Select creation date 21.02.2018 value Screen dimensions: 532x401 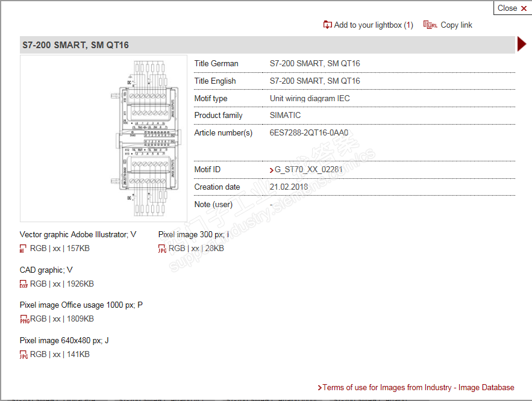click(x=289, y=187)
